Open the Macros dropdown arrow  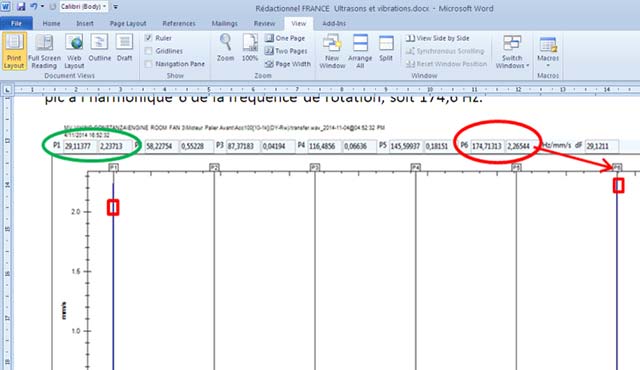[x=548, y=65]
